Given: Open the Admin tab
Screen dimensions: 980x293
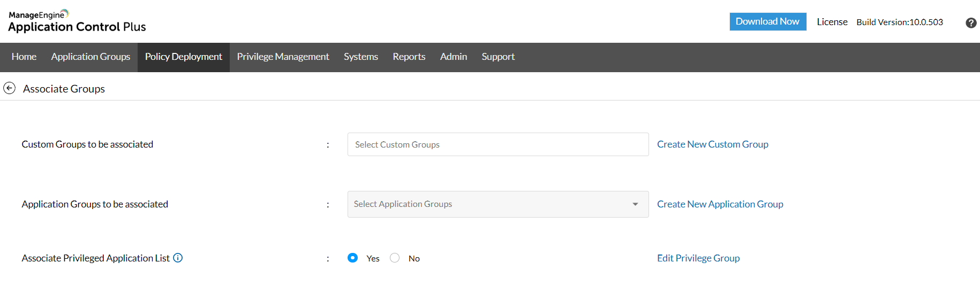Looking at the screenshot, I should 453,57.
